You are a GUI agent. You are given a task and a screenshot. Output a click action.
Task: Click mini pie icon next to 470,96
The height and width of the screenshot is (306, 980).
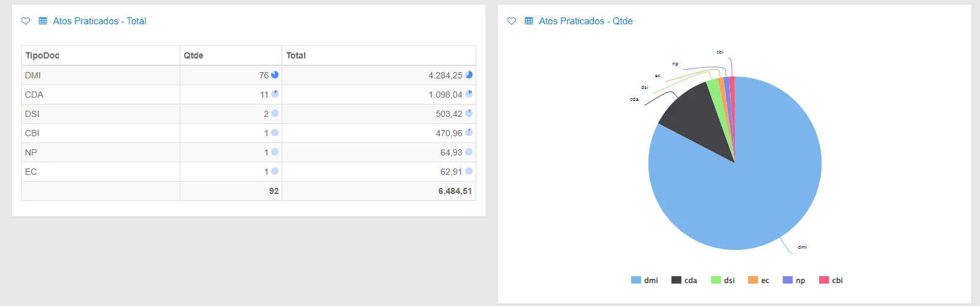pos(469,132)
